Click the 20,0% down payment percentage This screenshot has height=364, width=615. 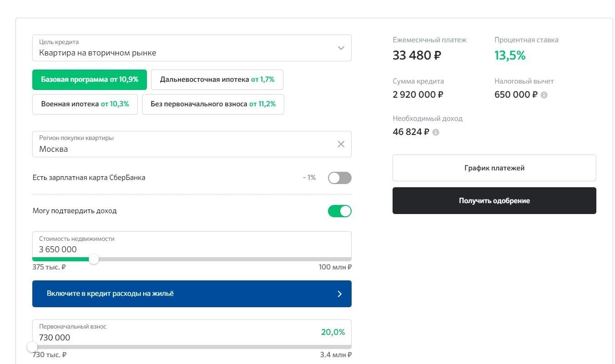click(x=333, y=332)
